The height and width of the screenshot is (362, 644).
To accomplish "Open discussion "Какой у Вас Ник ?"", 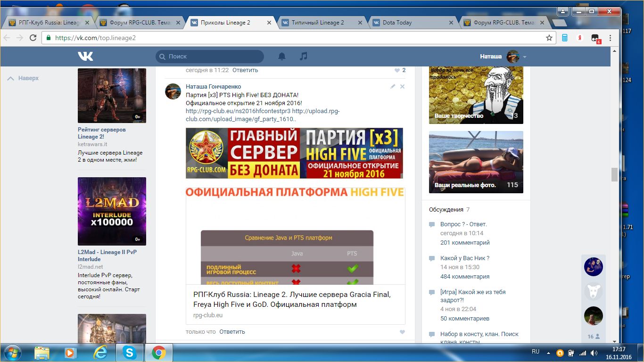I will point(465,258).
